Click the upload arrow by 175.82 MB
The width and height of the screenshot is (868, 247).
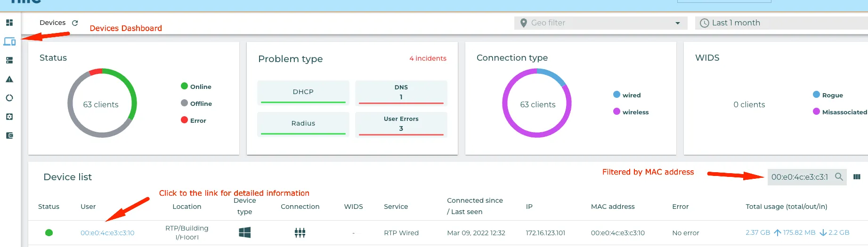(x=778, y=232)
